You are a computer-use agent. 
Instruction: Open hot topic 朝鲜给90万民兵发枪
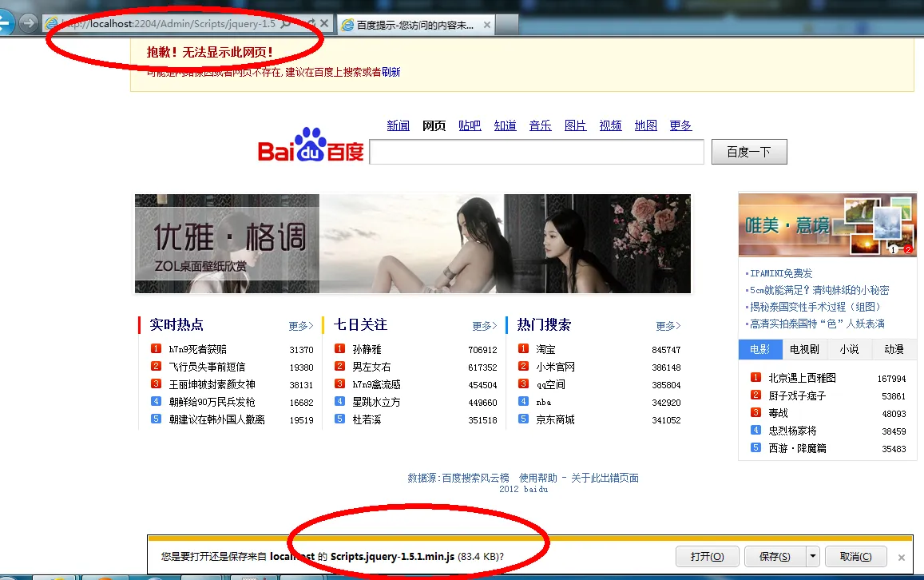tap(212, 402)
